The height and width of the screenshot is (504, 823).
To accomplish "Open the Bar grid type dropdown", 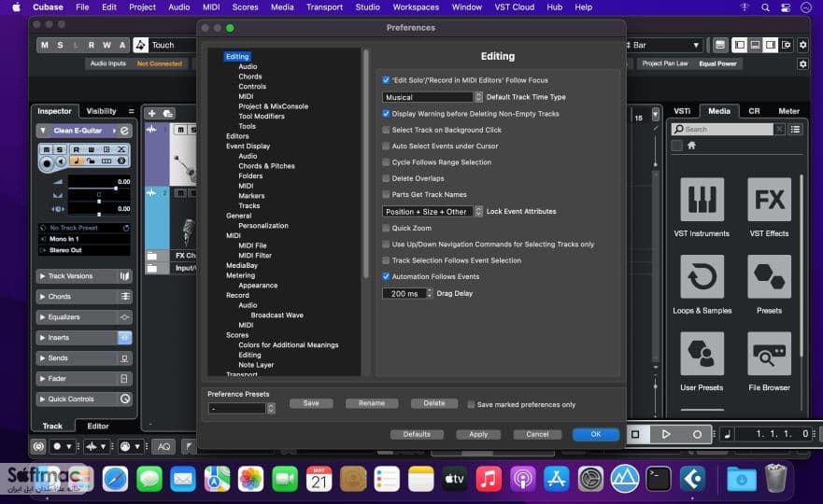I will (x=663, y=45).
